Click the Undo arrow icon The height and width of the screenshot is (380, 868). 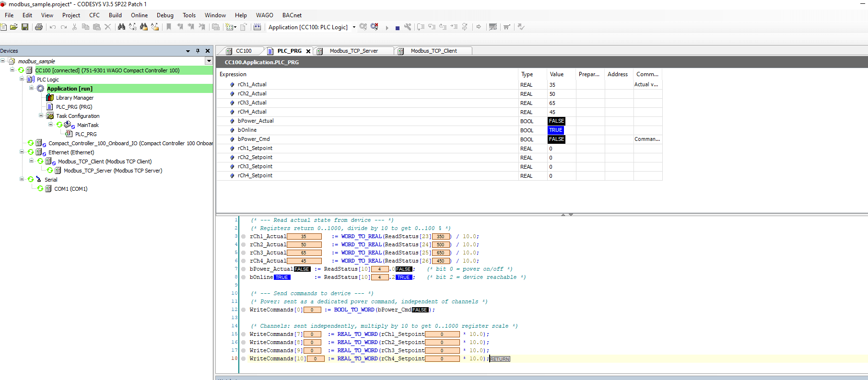click(53, 27)
